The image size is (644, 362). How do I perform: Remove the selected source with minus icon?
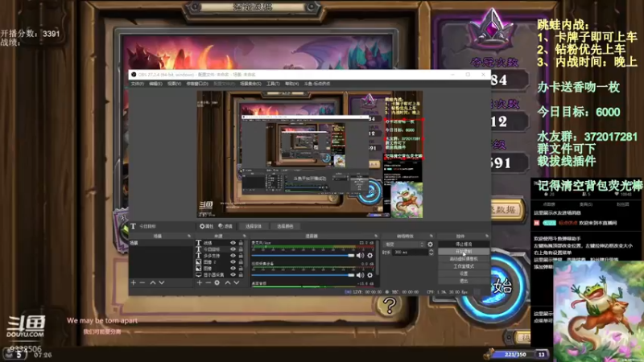[x=208, y=283]
